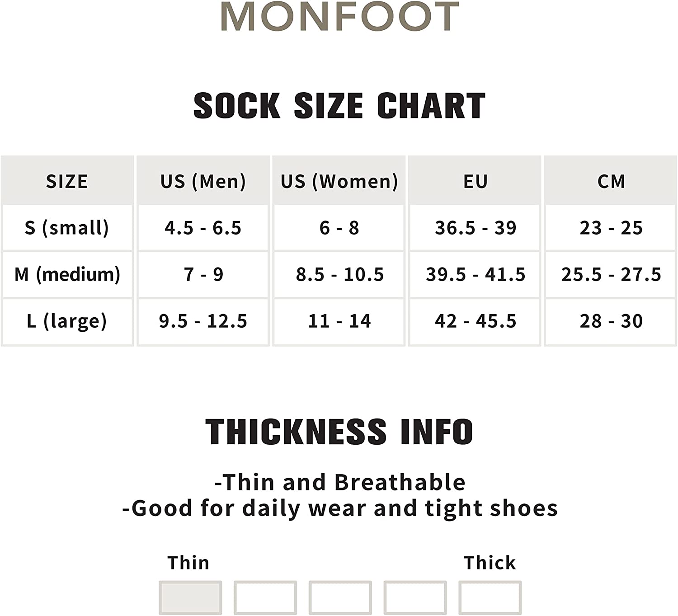The width and height of the screenshot is (678, 616).
Task: Select the 42 - 45.5 EU size cell
Action: tap(475, 321)
